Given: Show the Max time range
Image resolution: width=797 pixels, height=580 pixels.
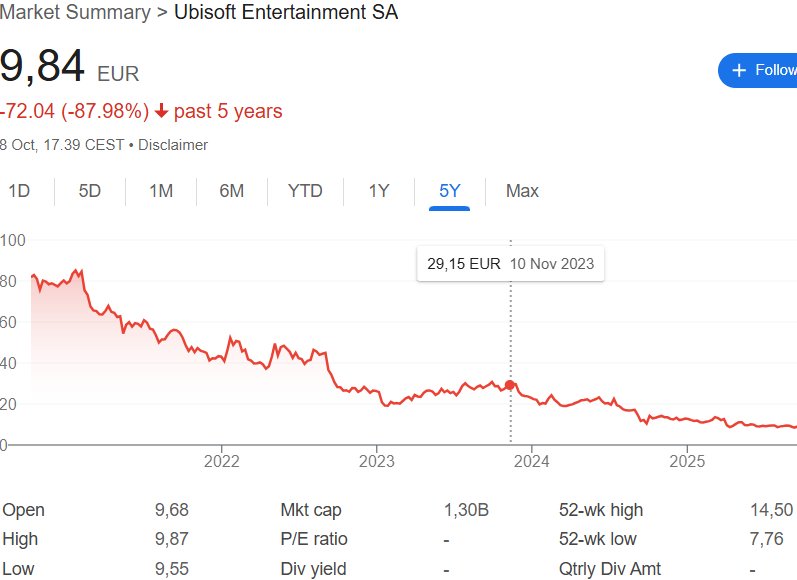Looking at the screenshot, I should 522,190.
